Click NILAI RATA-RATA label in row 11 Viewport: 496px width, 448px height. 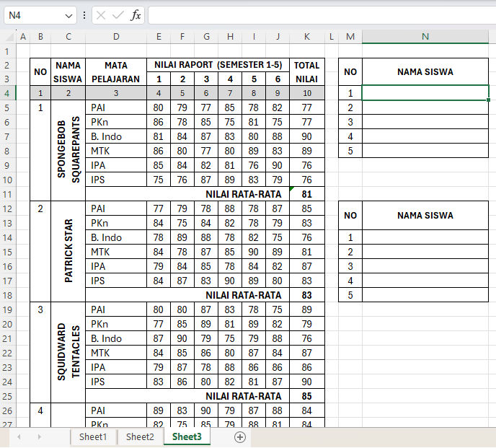coord(243,194)
